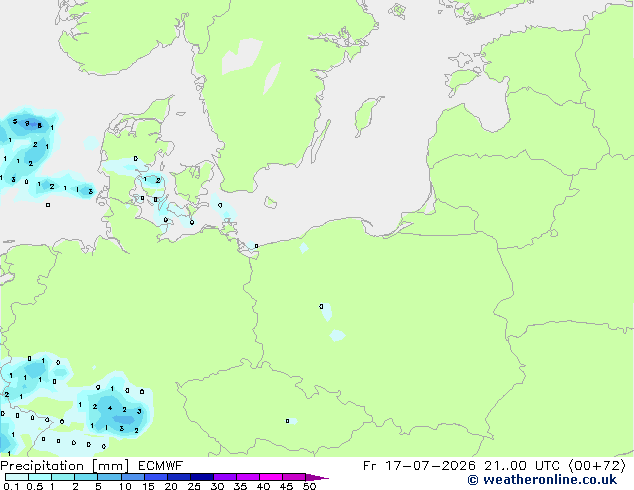Select the 0.5–1 mm legend color swatch
The height and width of the screenshot is (490, 634).
click(40, 477)
